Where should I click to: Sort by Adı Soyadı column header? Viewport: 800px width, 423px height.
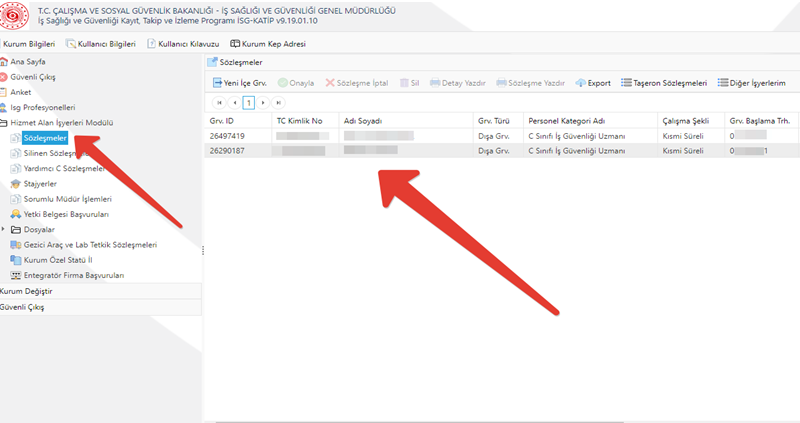[363, 121]
